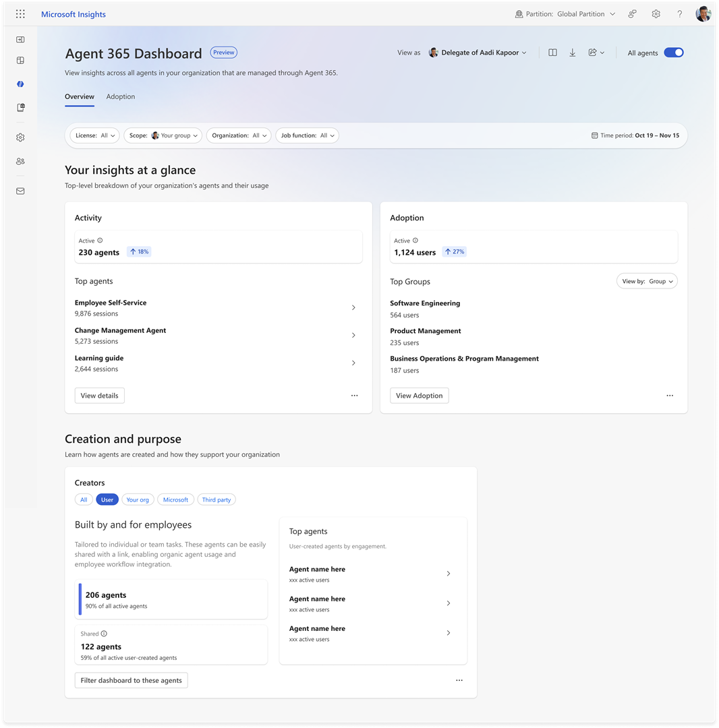Open the License filter dropdown

tap(94, 135)
